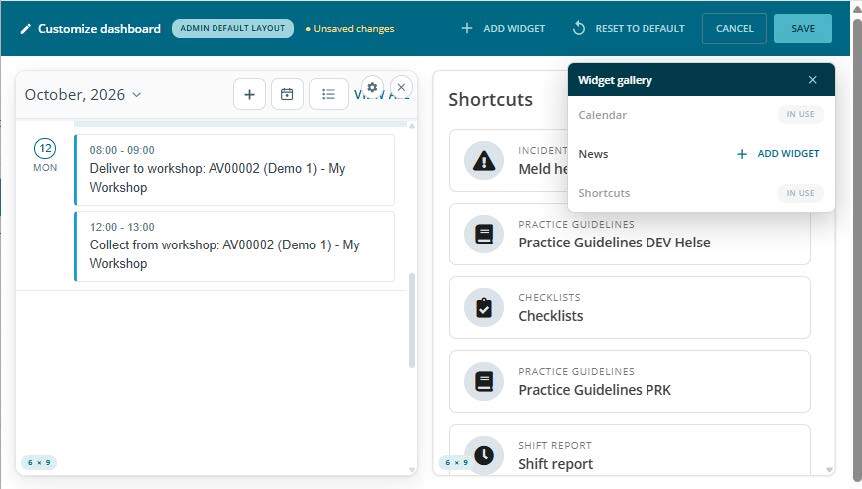Click the calendar widget 6 × 9 size badge
This screenshot has width=862, height=489.
39,463
